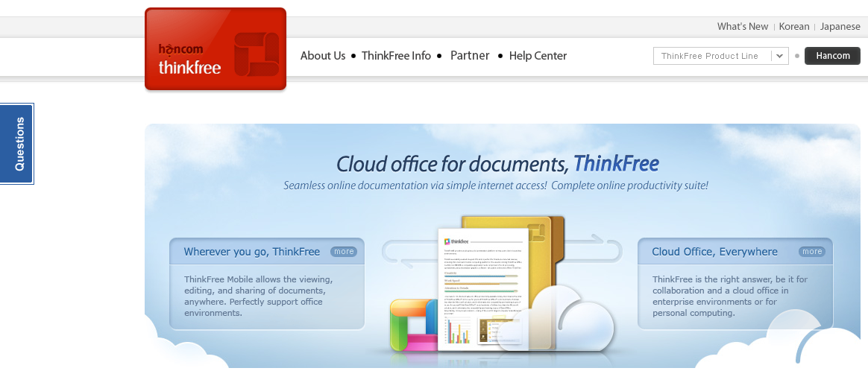Click the ThinkFree document page illustration
Image resolution: width=868 pixels, height=371 pixels.
[x=483, y=289]
